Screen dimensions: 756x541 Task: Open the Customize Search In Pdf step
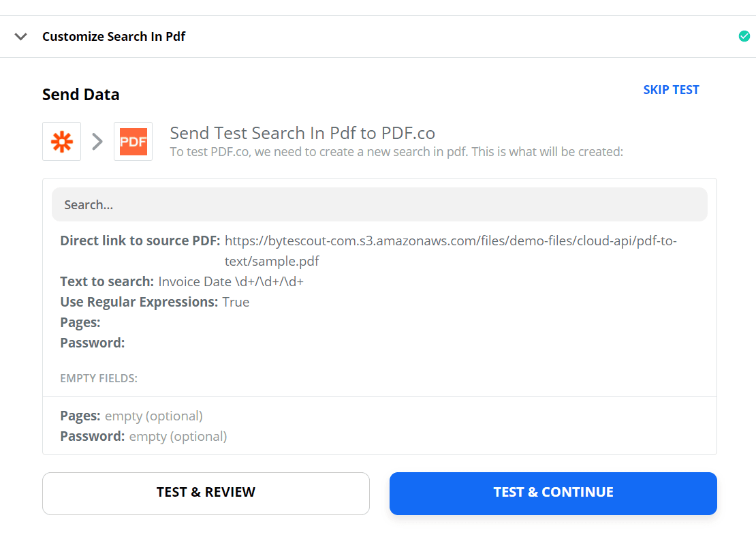coord(114,36)
